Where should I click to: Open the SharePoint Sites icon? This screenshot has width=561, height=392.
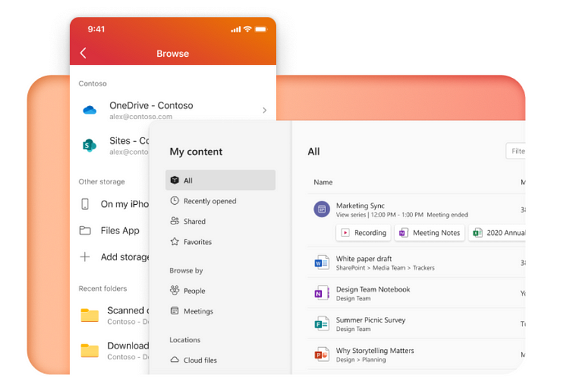coord(90,145)
